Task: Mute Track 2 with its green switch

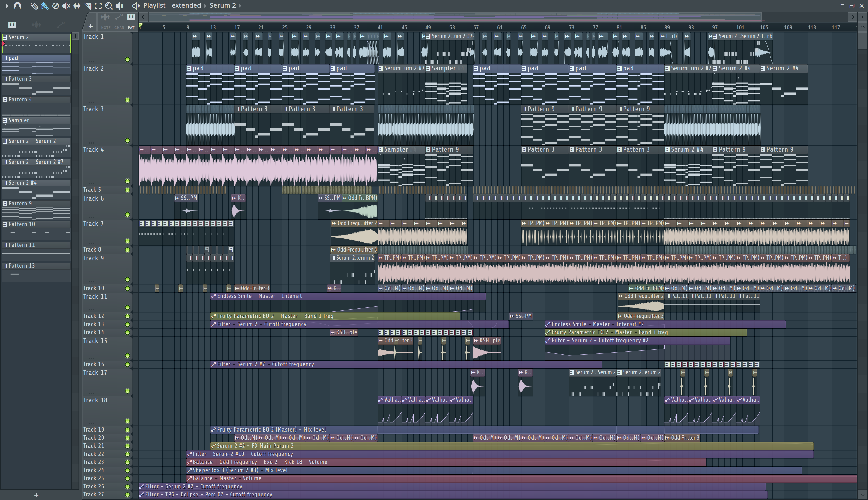Action: (128, 100)
